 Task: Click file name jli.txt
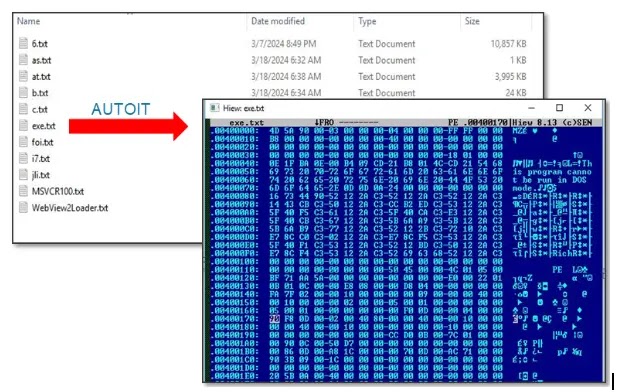click(x=41, y=175)
